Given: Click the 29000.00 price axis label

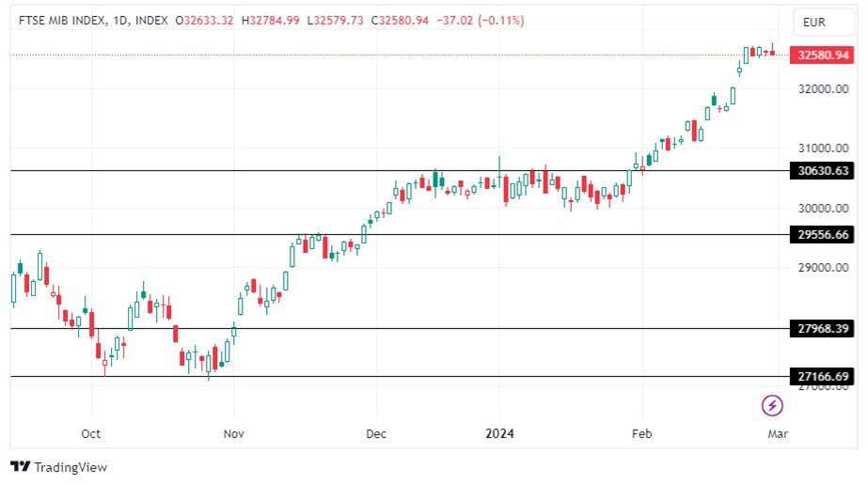Looking at the screenshot, I should (823, 267).
